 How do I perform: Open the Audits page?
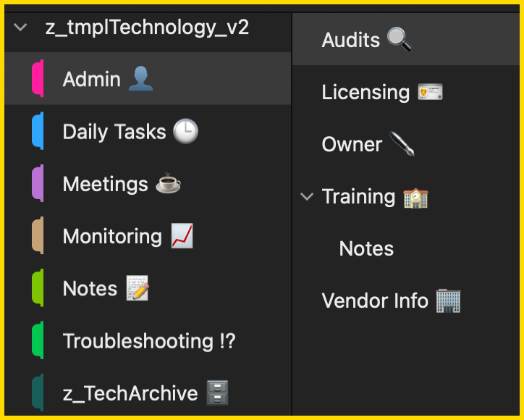point(406,39)
